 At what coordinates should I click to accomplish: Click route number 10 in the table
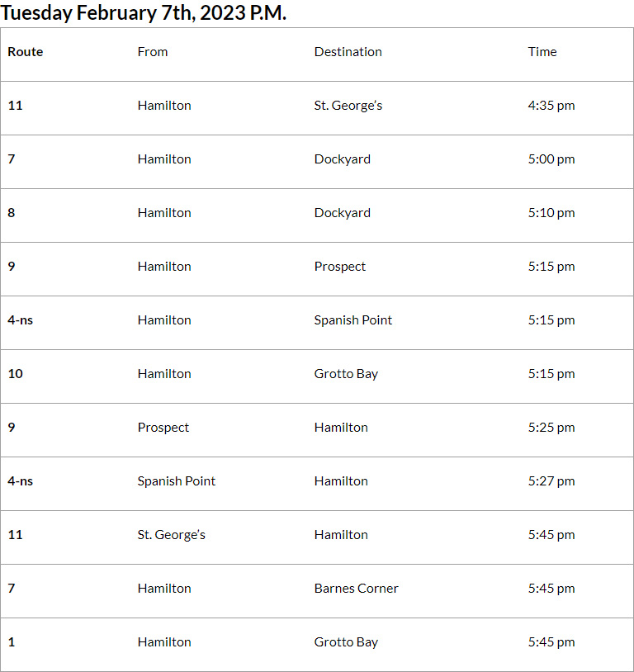[x=15, y=373]
